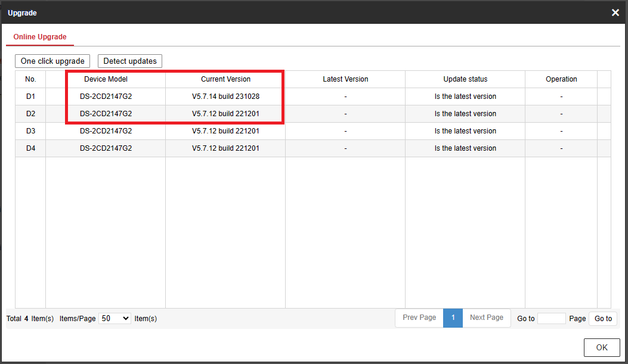This screenshot has width=628, height=364.
Task: Select page 1 in pagination
Action: (x=453, y=318)
